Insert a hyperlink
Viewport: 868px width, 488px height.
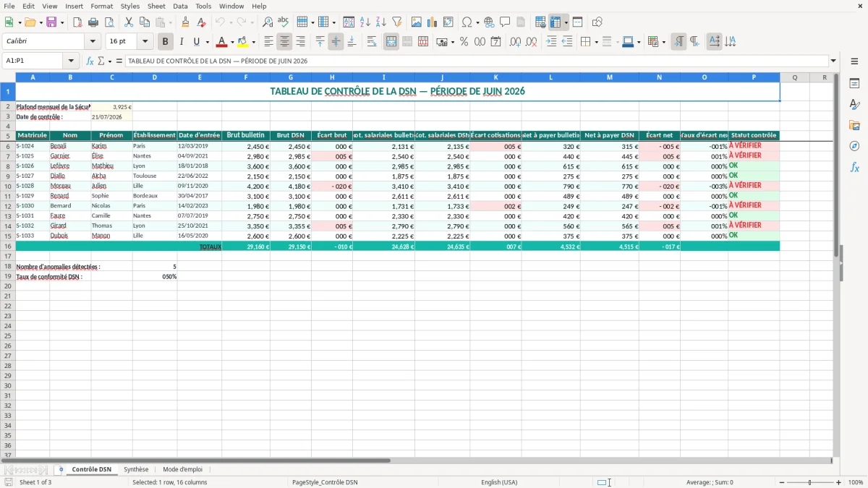click(489, 22)
